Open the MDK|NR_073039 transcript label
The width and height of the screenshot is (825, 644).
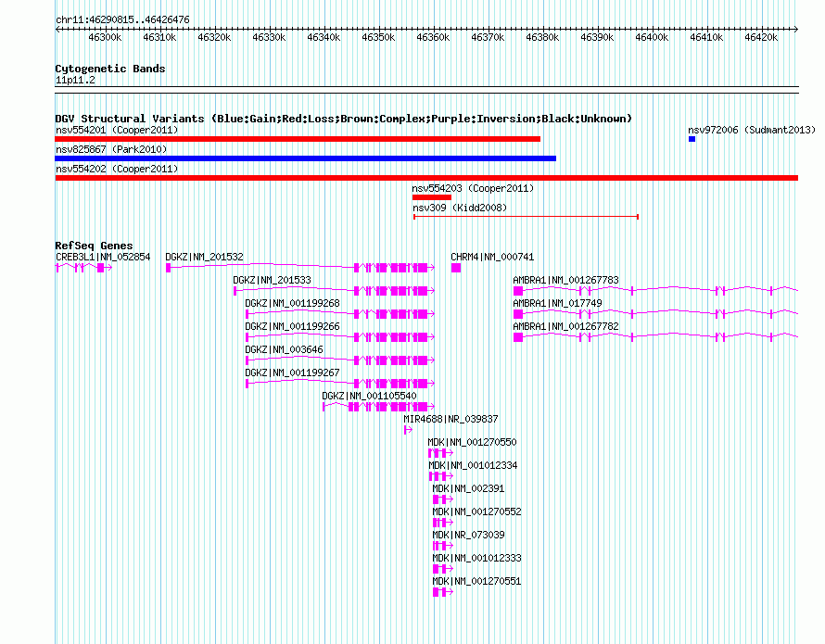[x=468, y=535]
